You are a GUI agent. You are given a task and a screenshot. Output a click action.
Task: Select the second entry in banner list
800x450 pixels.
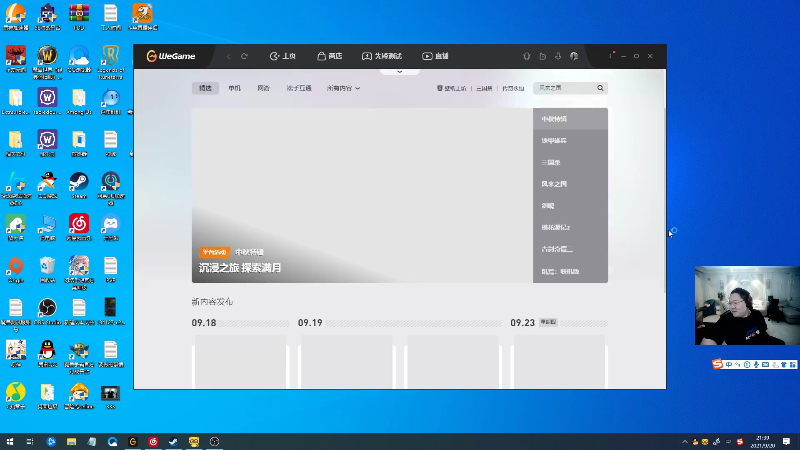[570, 140]
